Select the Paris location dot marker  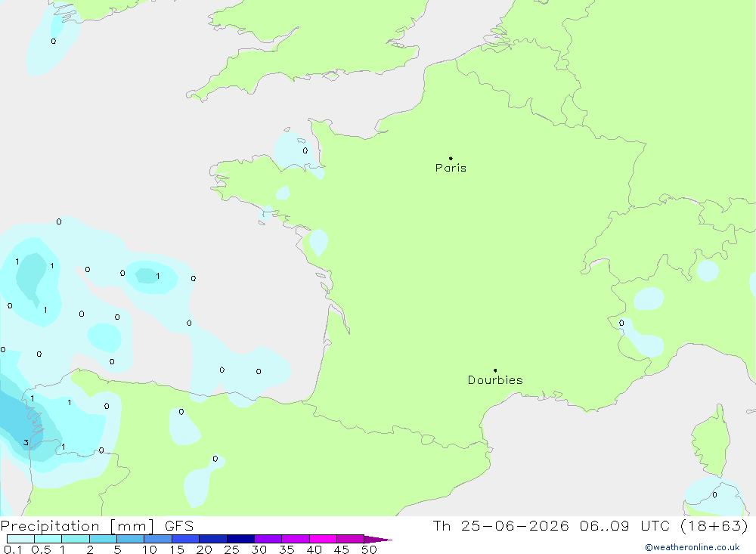[451, 158]
